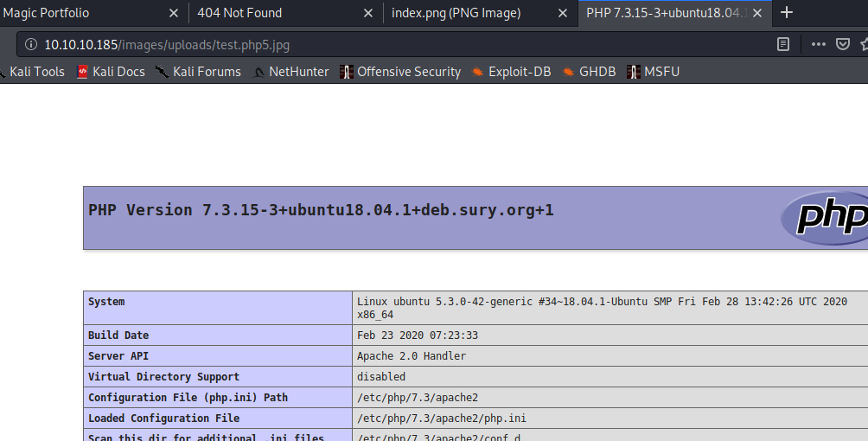Viewport: 868px width, 441px height.
Task: Bookmark this page with the star icon
Action: [x=863, y=44]
